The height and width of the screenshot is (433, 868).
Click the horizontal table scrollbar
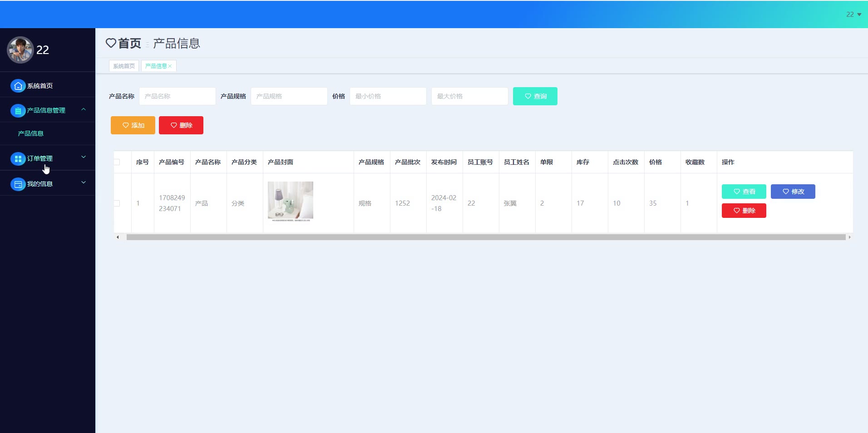coord(486,237)
